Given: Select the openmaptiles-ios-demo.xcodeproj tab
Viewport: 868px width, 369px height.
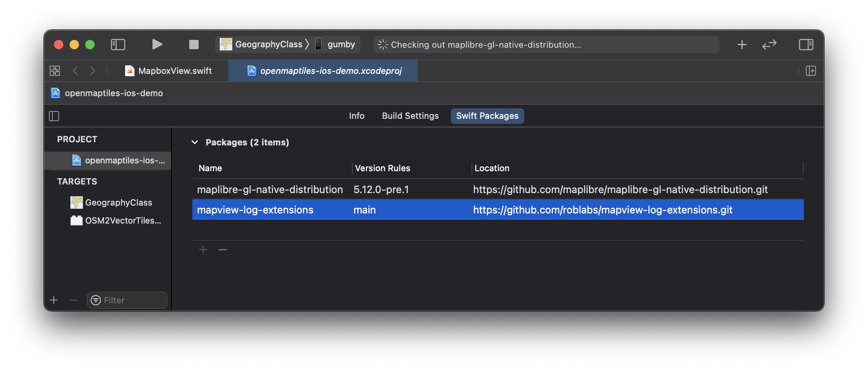Looking at the screenshot, I should click(x=323, y=71).
